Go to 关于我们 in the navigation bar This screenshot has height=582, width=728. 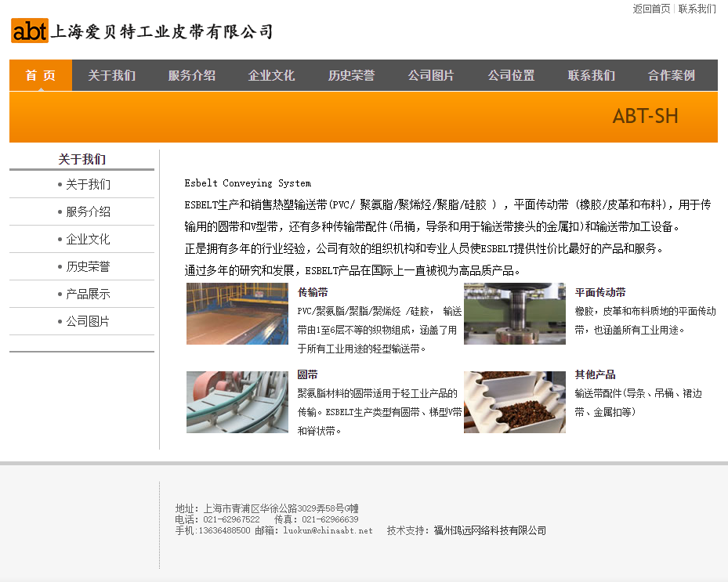[112, 75]
